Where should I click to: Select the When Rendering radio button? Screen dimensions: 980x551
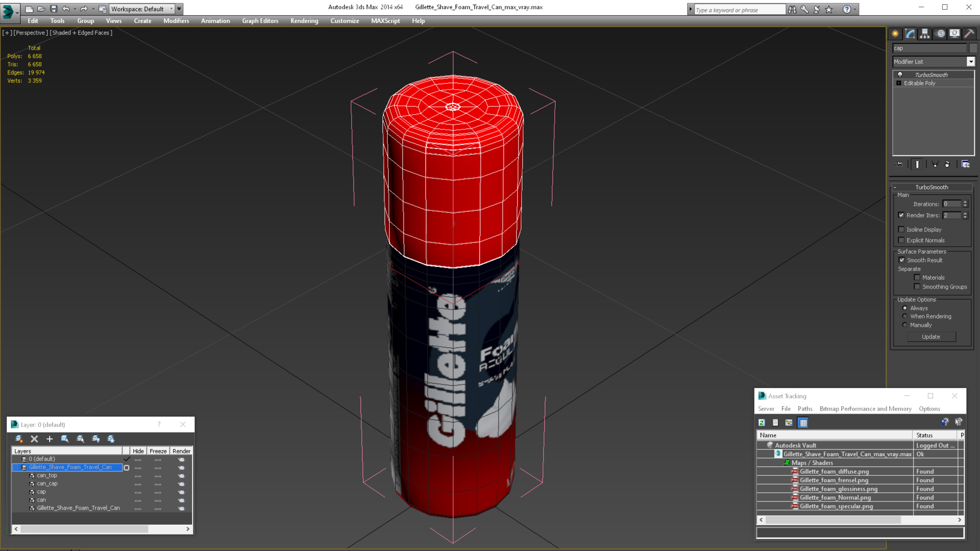coord(905,316)
